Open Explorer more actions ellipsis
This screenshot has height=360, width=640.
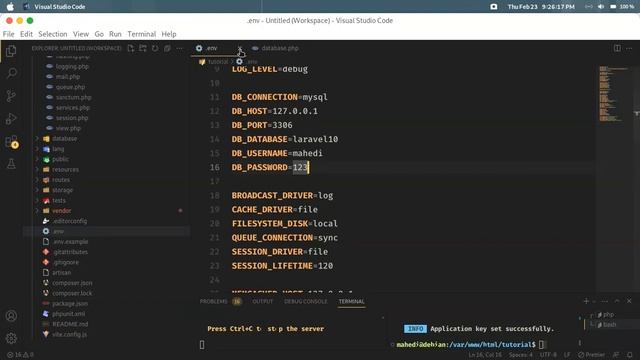pos(180,48)
